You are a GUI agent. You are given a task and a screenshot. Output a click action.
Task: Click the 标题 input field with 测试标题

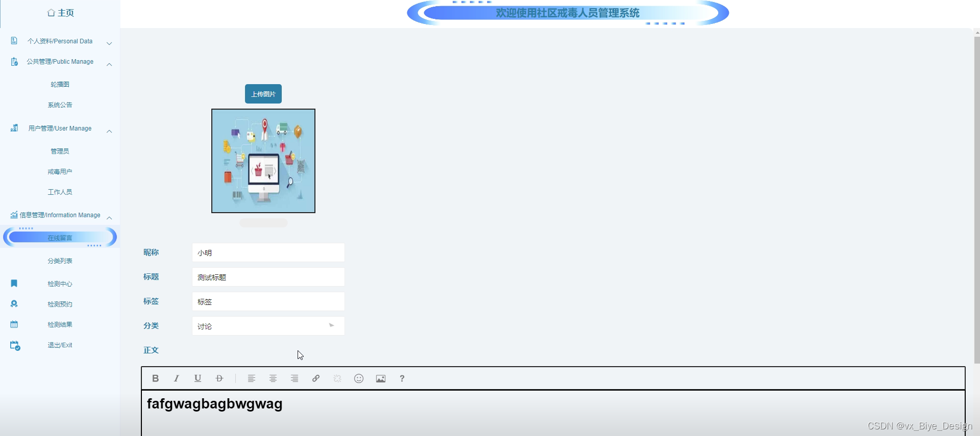268,277
